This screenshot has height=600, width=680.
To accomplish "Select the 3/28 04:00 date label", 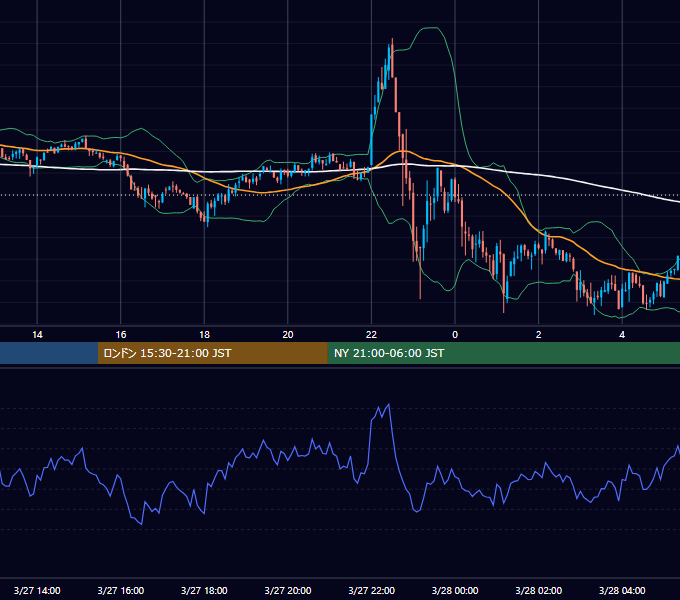I will pyautogui.click(x=622, y=590).
